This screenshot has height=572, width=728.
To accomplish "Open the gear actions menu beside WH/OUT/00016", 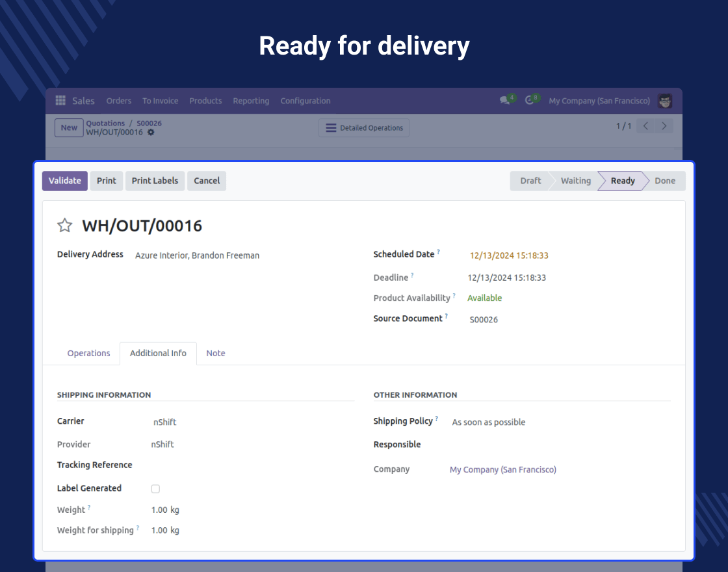I will 151,133.
